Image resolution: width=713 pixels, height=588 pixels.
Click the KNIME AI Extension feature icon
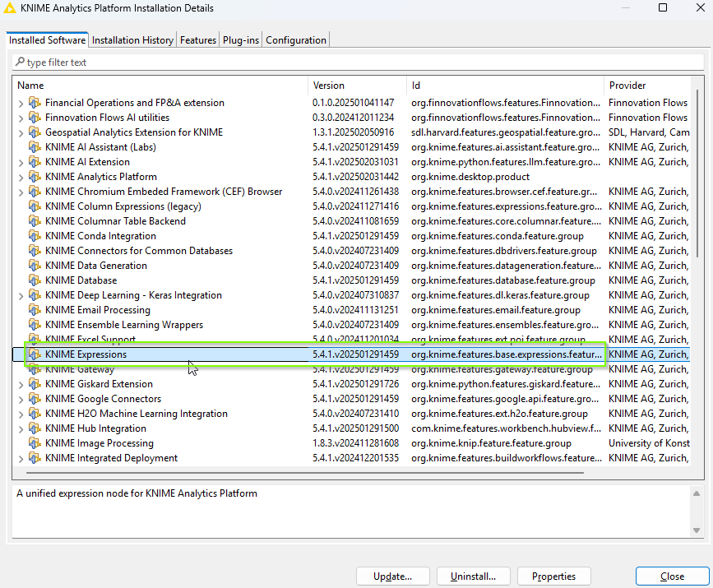[x=35, y=162]
